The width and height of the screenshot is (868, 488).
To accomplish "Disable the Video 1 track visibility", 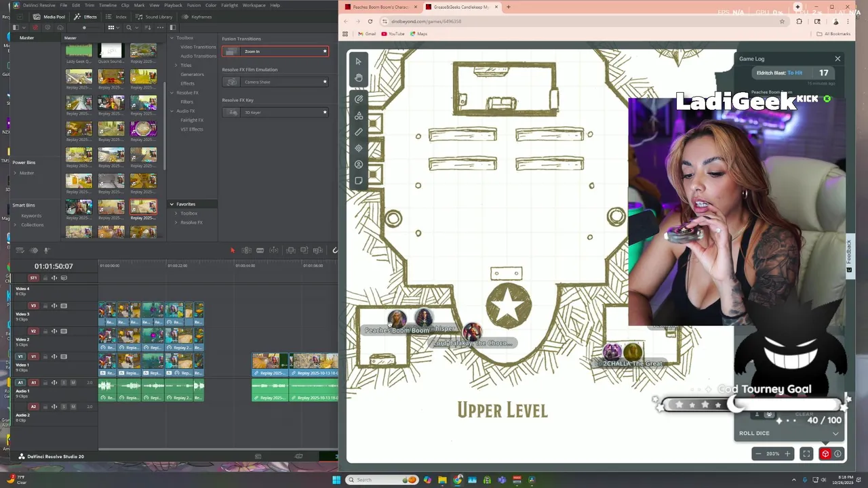I will pyautogui.click(x=64, y=357).
